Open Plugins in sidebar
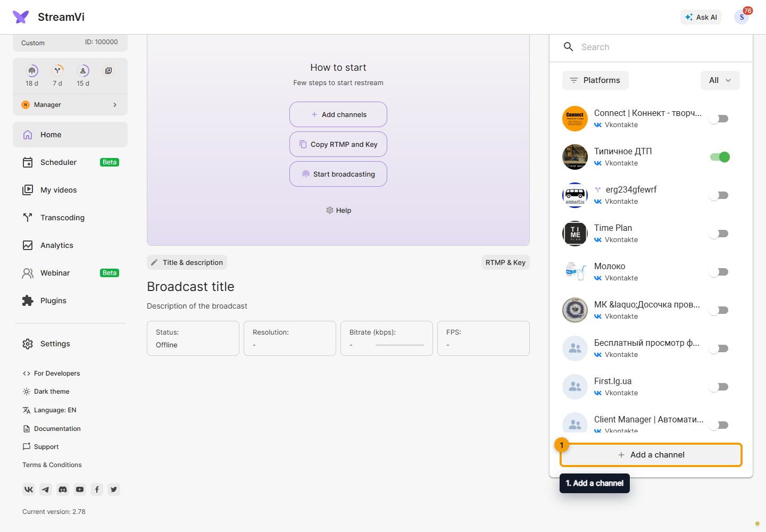The height and width of the screenshot is (532, 766). click(x=70, y=301)
